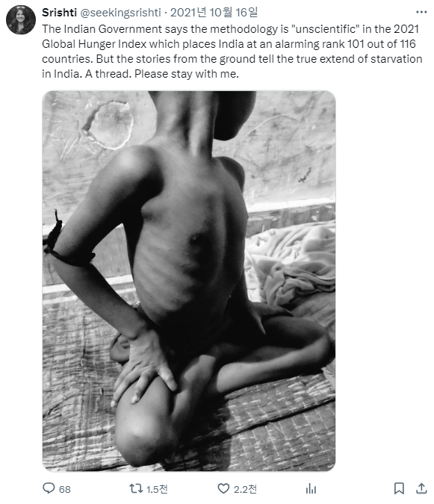Open tweet analytics bar chart icon
The width and height of the screenshot is (434, 504).
311,488
